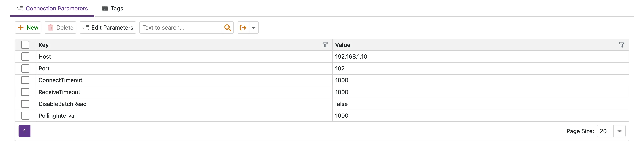Image resolution: width=644 pixels, height=161 pixels.
Task: Click the orange export icon
Action: (243, 28)
